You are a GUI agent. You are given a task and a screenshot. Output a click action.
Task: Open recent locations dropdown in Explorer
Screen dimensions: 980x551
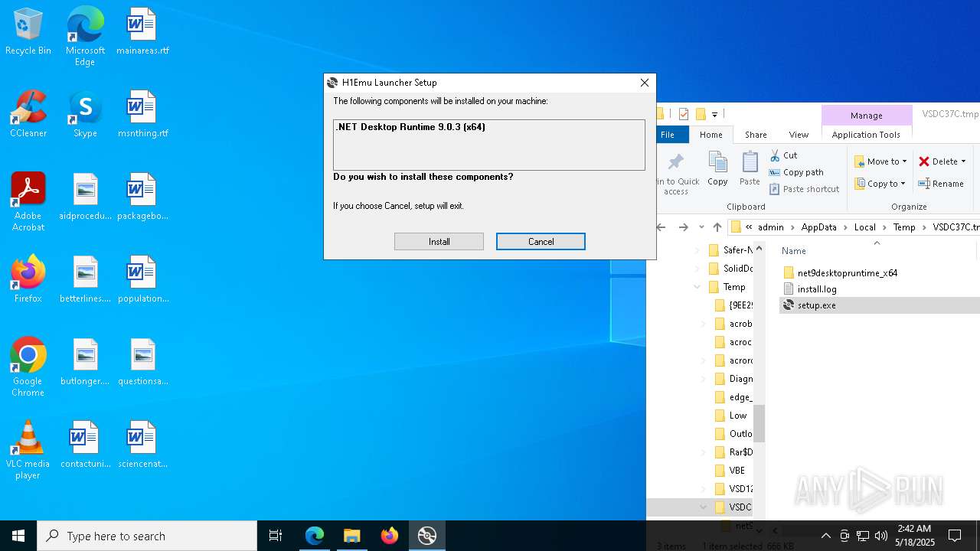[701, 227]
